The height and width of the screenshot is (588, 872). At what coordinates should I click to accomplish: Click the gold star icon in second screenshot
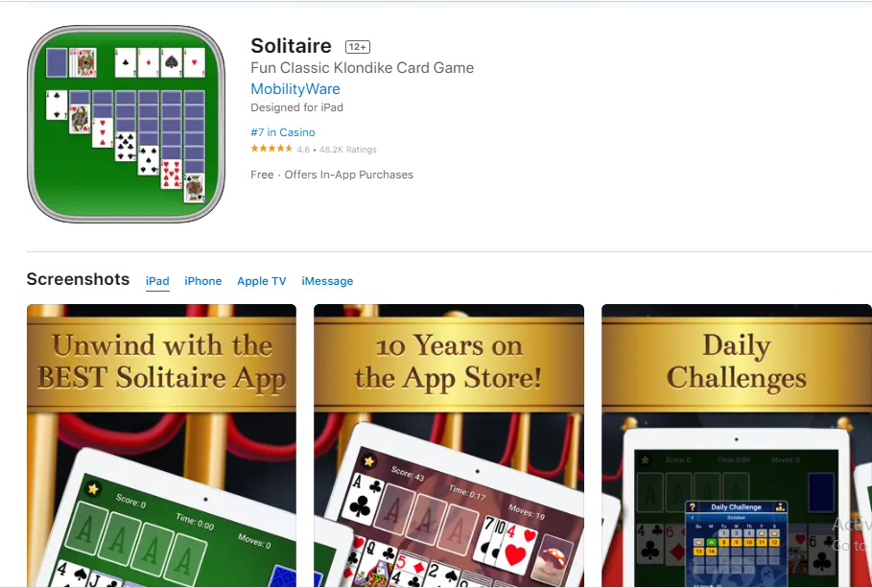368,460
